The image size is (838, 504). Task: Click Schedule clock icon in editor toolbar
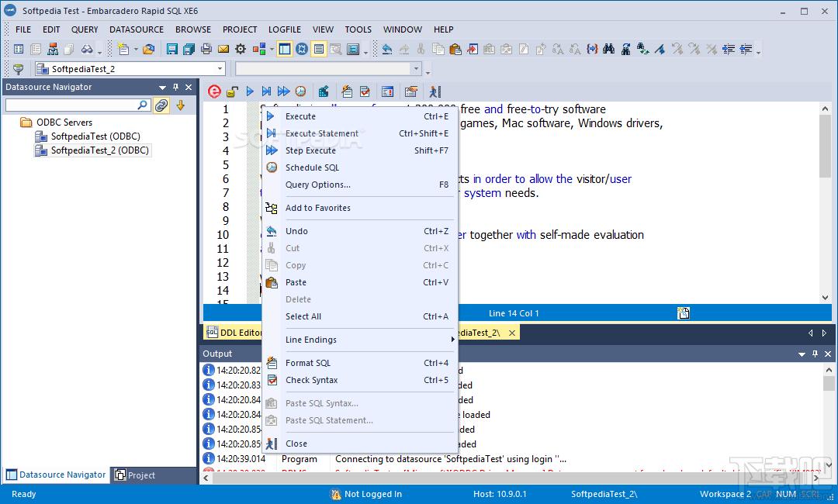point(301,91)
